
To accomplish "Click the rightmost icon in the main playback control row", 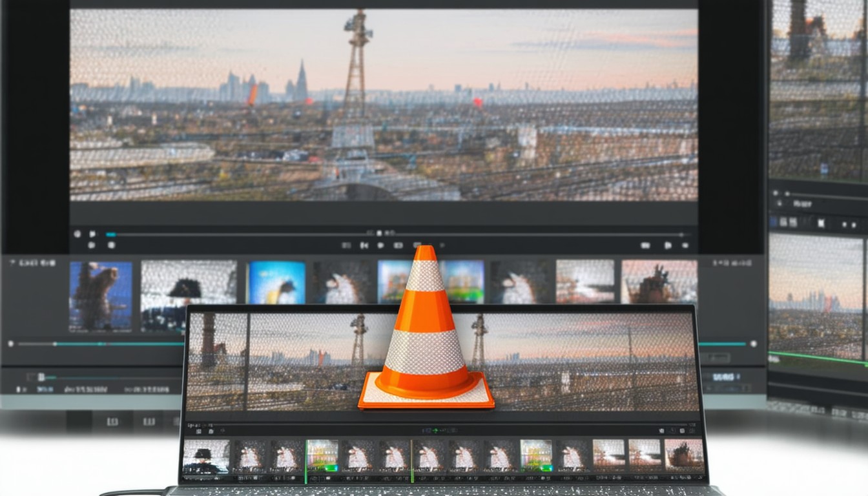I will [x=685, y=245].
